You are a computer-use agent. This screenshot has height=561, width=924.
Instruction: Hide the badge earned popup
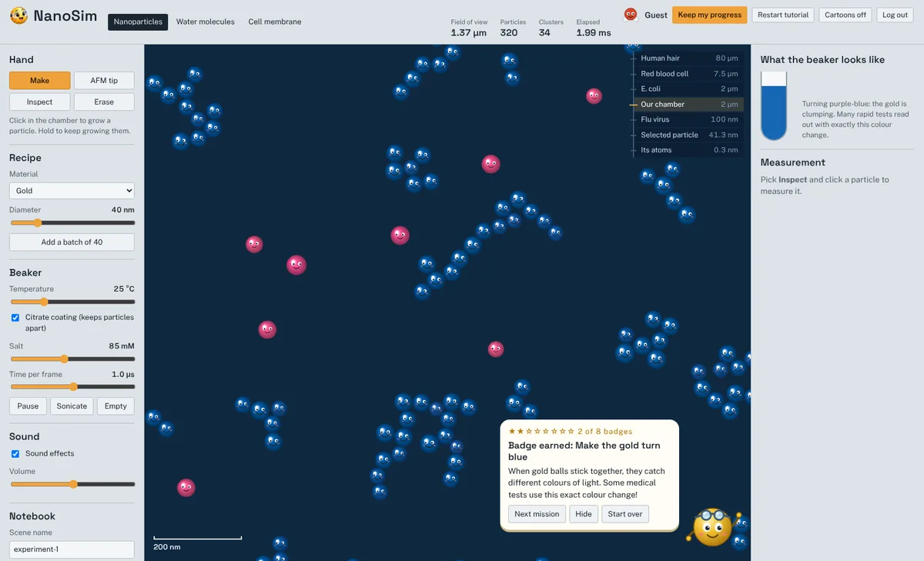click(584, 514)
